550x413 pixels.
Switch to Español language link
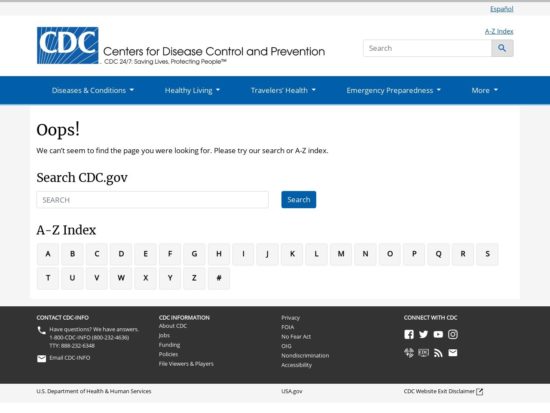click(502, 9)
